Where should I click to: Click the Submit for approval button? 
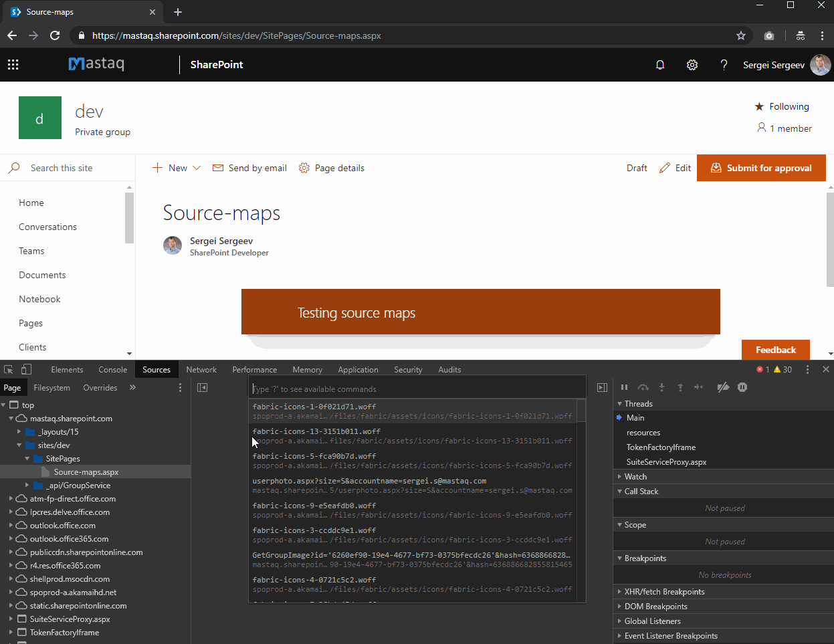click(761, 168)
